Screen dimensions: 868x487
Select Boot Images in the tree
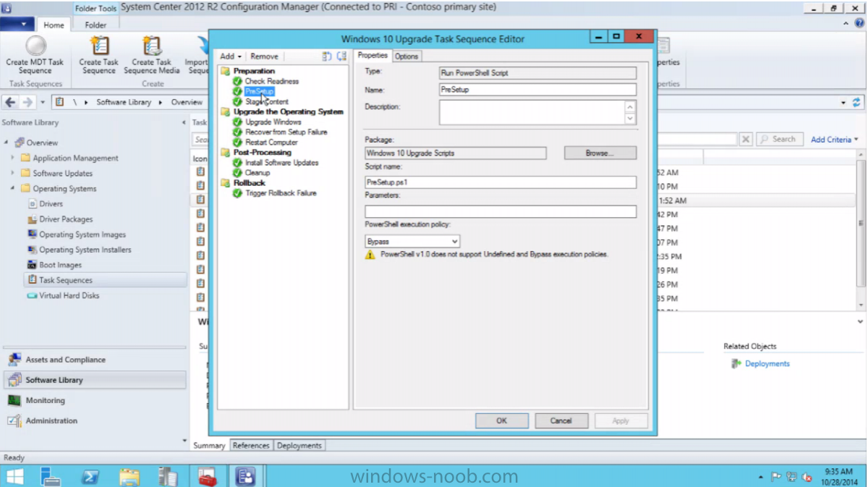[60, 265]
